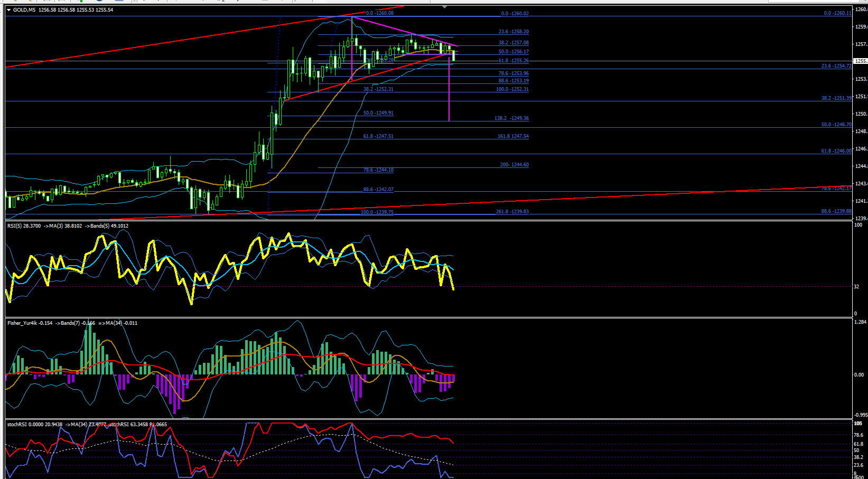Select retracement label 61.8 -1247.51
The width and height of the screenshot is (868, 479).
378,136
